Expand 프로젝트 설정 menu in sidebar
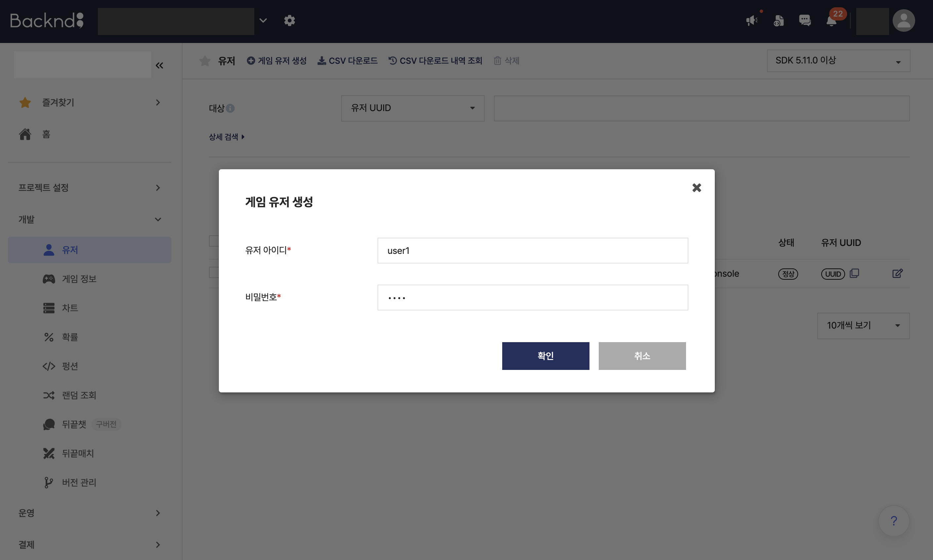Viewport: 933px width, 560px height. point(90,187)
